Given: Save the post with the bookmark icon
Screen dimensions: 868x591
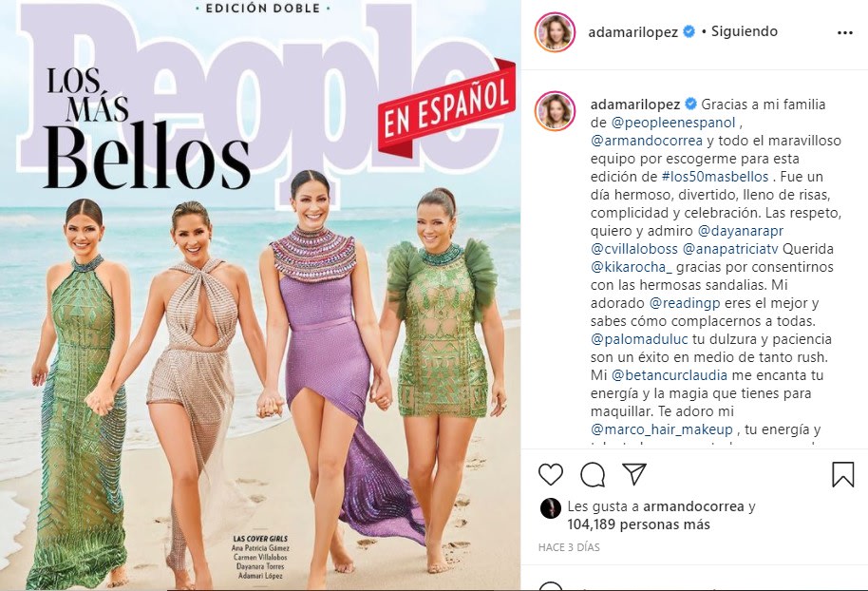Looking at the screenshot, I should pyautogui.click(x=842, y=475).
